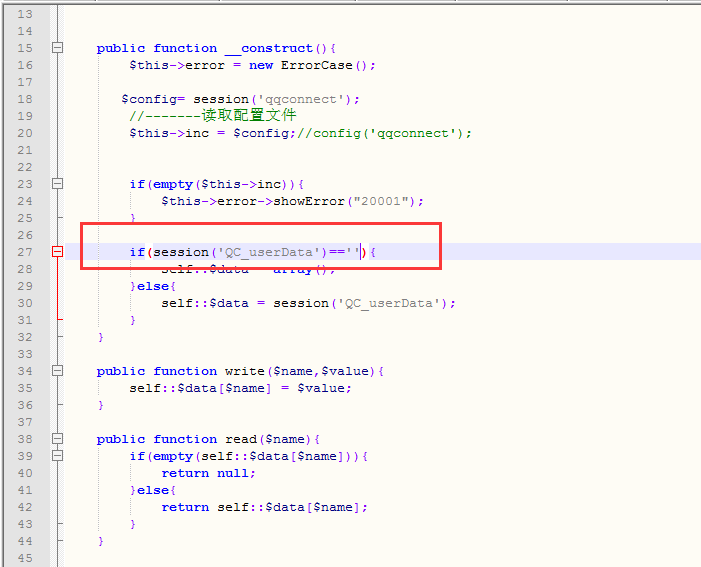Click the Chinese comment 读取配置文件
Screen dimensions: 701x567
pyautogui.click(x=249, y=116)
